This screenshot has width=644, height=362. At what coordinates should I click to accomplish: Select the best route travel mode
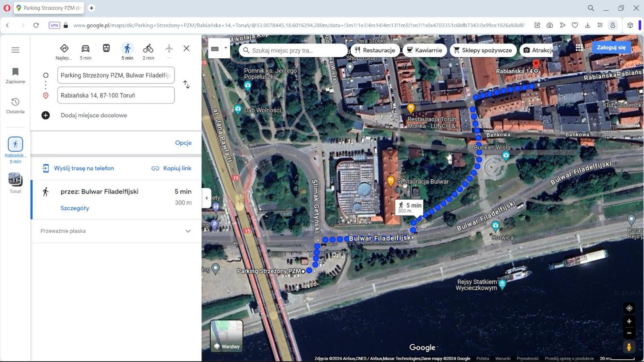(64, 52)
